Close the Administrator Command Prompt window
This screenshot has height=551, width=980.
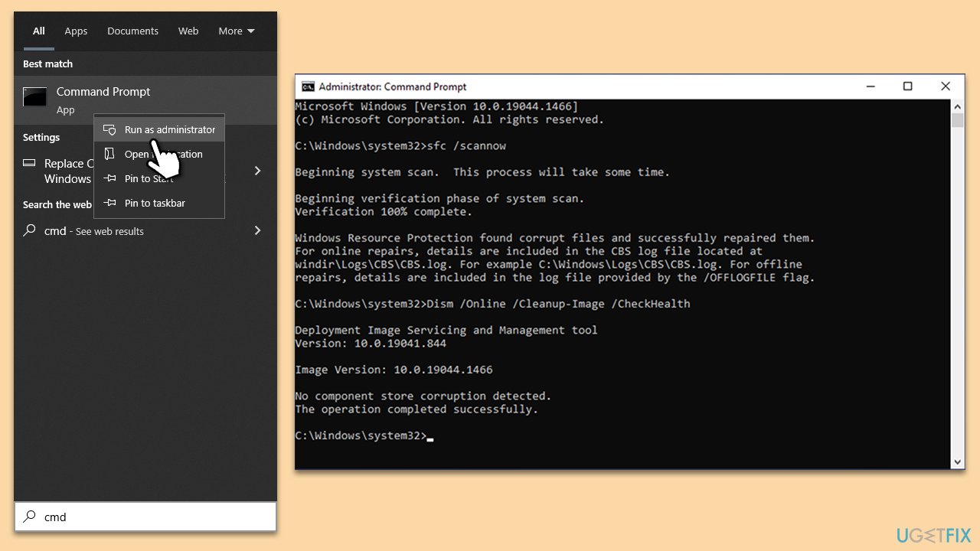click(946, 86)
